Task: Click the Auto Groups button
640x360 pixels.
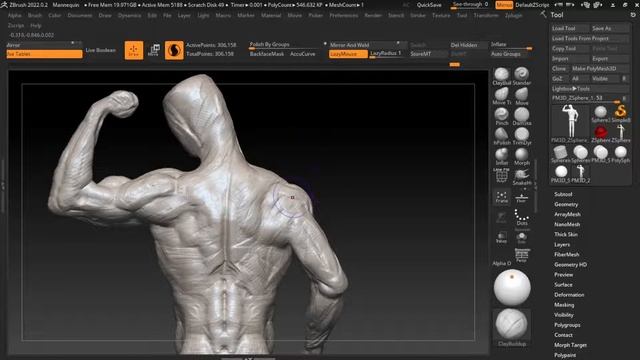Action: [x=510, y=54]
